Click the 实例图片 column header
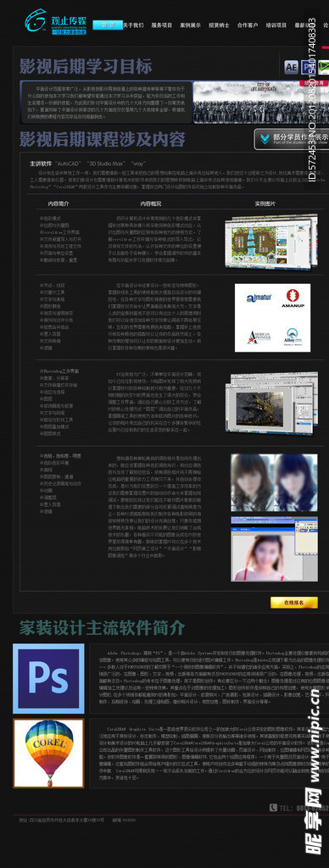This screenshot has width=329, height=868. 265,203
